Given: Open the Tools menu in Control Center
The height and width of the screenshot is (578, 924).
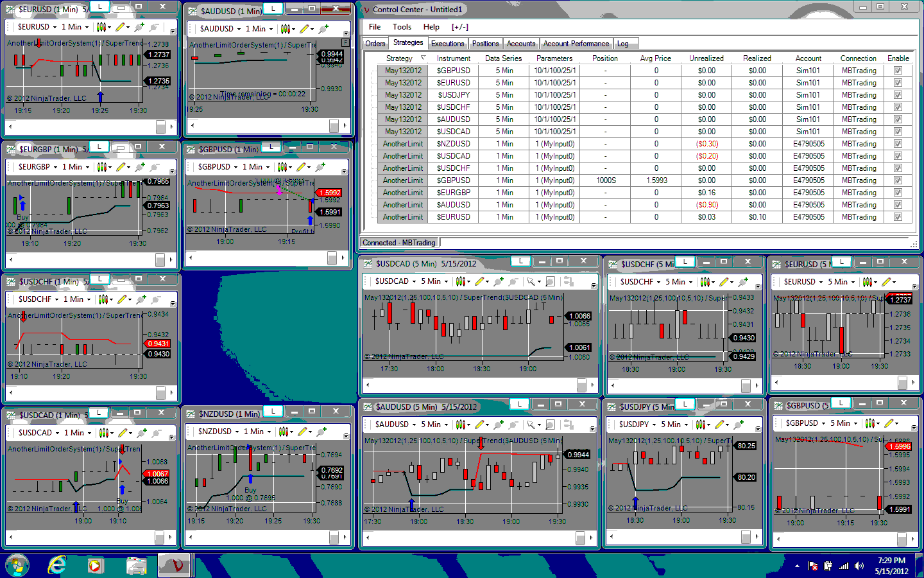Looking at the screenshot, I should 402,27.
